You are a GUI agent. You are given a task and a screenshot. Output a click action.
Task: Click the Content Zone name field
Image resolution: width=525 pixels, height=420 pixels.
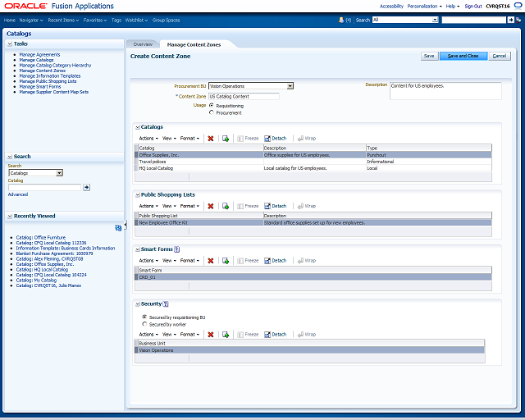(x=244, y=97)
